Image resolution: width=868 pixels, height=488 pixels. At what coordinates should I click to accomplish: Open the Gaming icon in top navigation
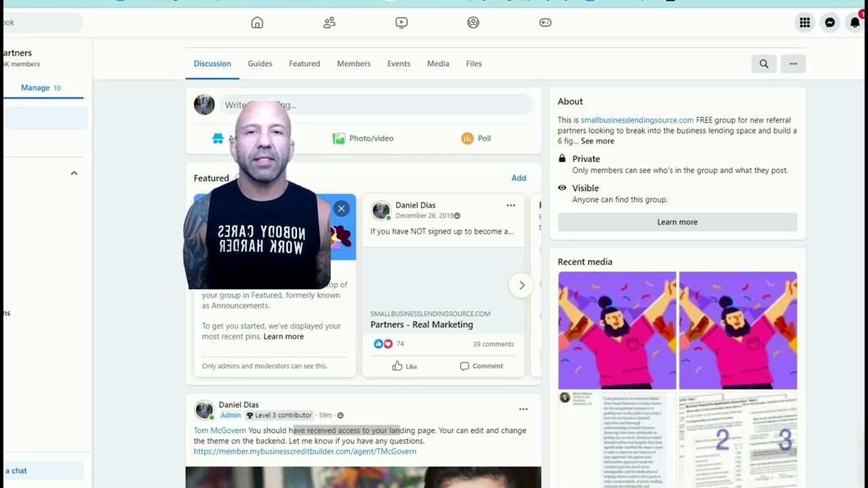545,22
